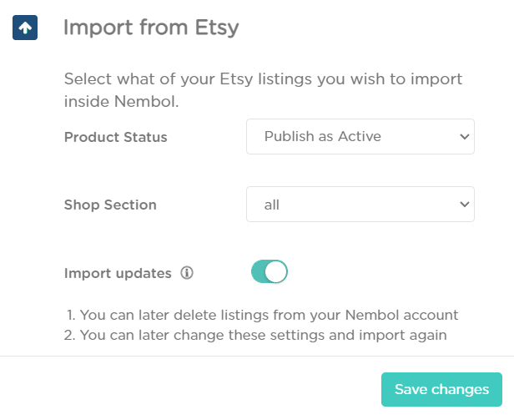Click the Import updates label text

point(118,273)
